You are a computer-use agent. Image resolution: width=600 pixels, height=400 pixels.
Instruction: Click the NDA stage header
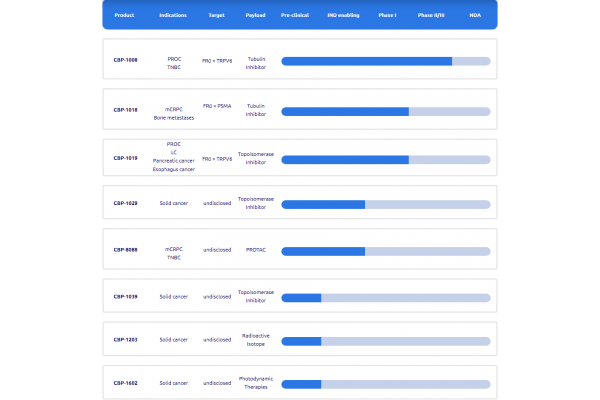(475, 15)
